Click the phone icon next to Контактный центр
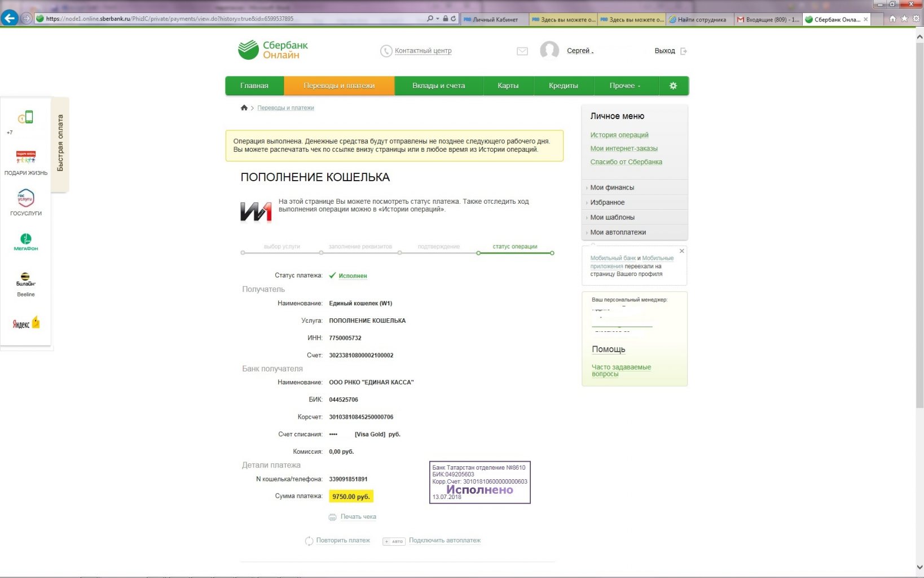Screen dimensions: 924x578 [x=386, y=51]
